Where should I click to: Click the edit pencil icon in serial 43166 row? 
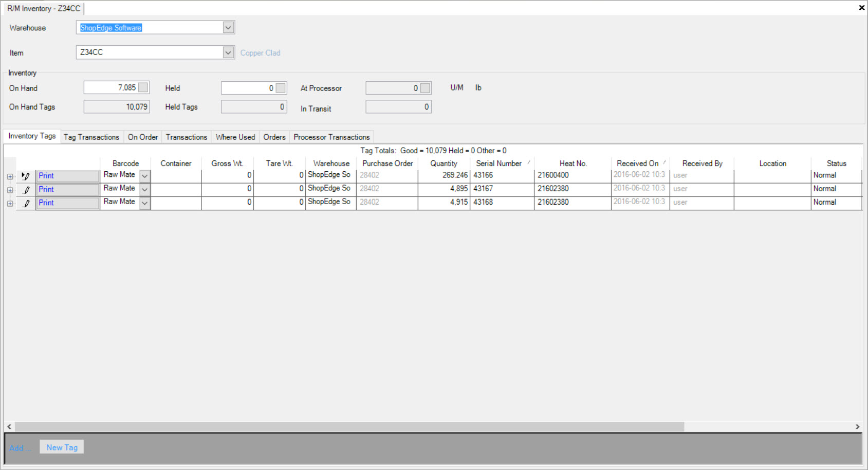[26, 176]
